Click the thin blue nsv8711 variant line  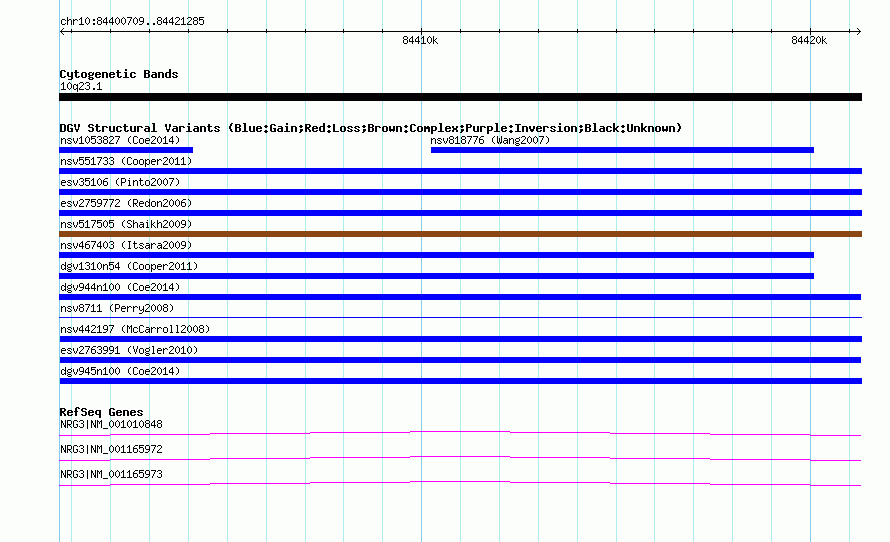coord(460,318)
